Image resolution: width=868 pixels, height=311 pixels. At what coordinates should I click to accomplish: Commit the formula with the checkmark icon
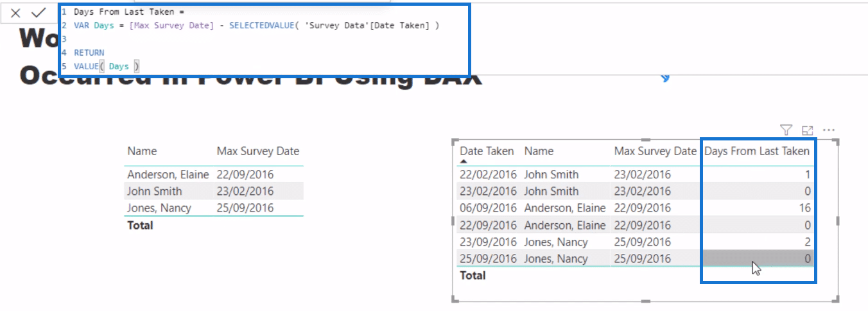(x=39, y=13)
